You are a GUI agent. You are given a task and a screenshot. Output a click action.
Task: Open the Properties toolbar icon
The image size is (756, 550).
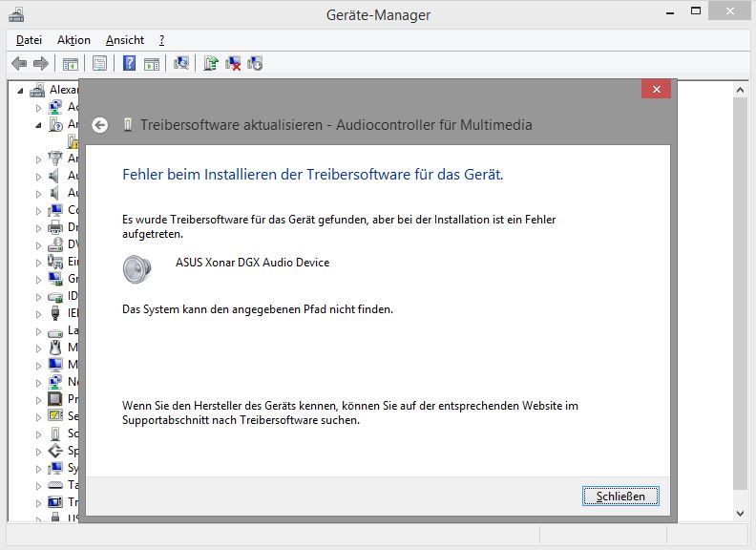[x=100, y=63]
